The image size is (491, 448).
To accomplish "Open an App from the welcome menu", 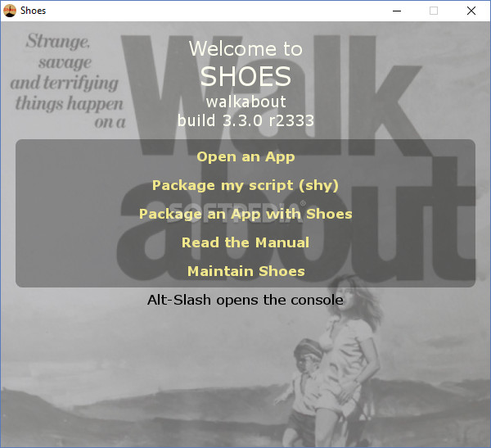I will coord(245,156).
